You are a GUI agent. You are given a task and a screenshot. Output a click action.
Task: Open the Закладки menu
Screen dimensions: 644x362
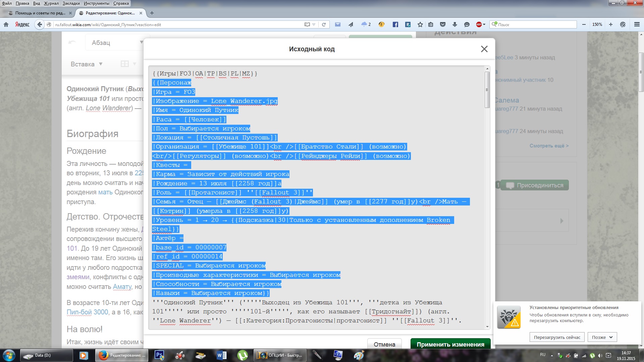71,3
